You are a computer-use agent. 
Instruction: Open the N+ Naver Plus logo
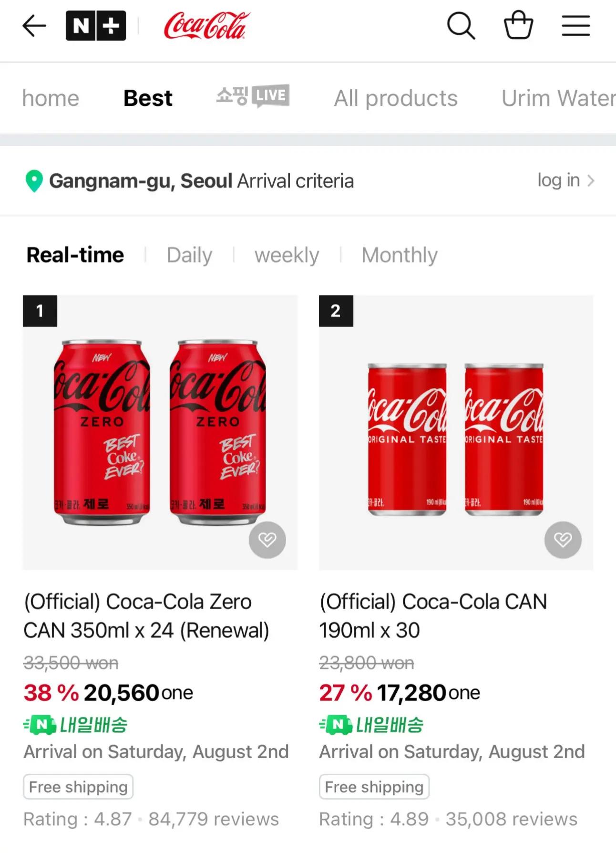click(x=96, y=26)
